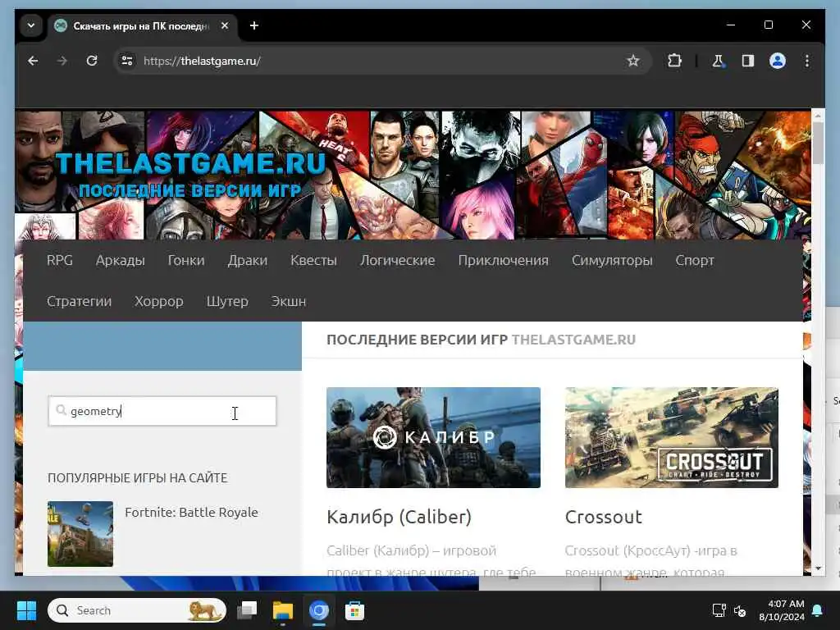This screenshot has width=840, height=630.
Task: Open the Extensions puzzle icon
Action: [674, 61]
